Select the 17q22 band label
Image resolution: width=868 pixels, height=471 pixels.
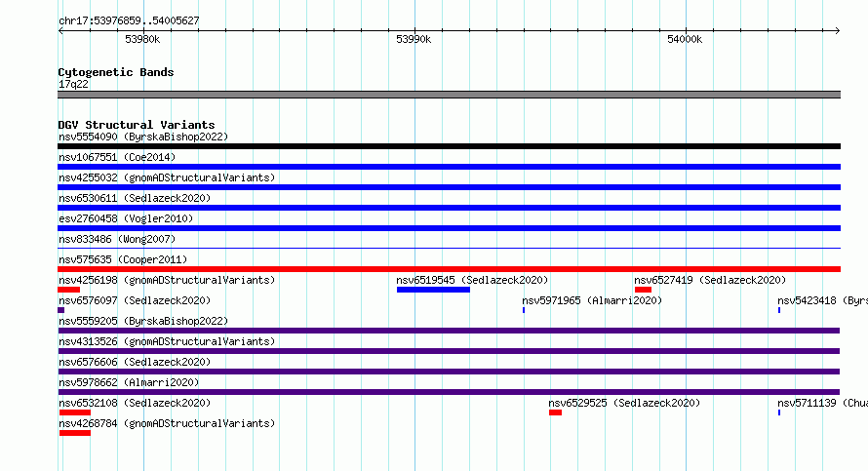point(73,84)
